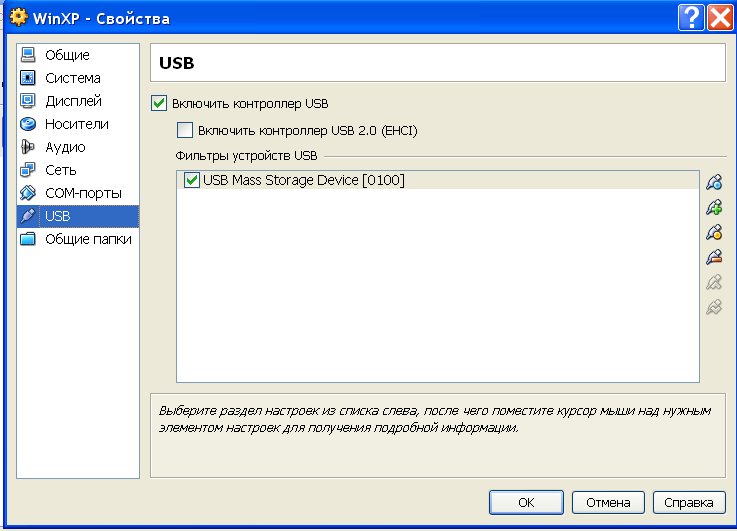
Task: Move the USB filter down
Action: tap(713, 308)
